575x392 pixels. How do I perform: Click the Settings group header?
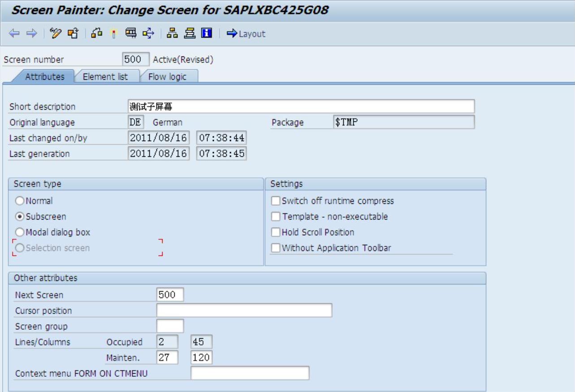point(376,184)
